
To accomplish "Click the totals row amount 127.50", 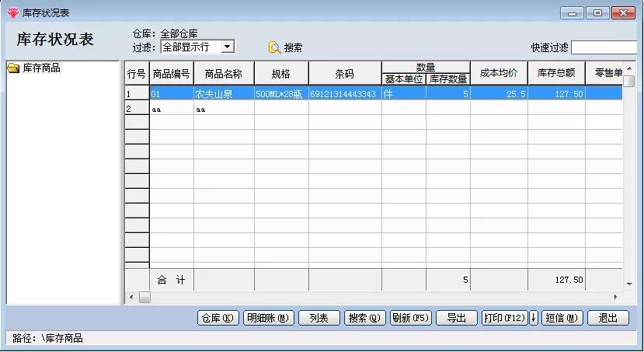I will (x=556, y=280).
